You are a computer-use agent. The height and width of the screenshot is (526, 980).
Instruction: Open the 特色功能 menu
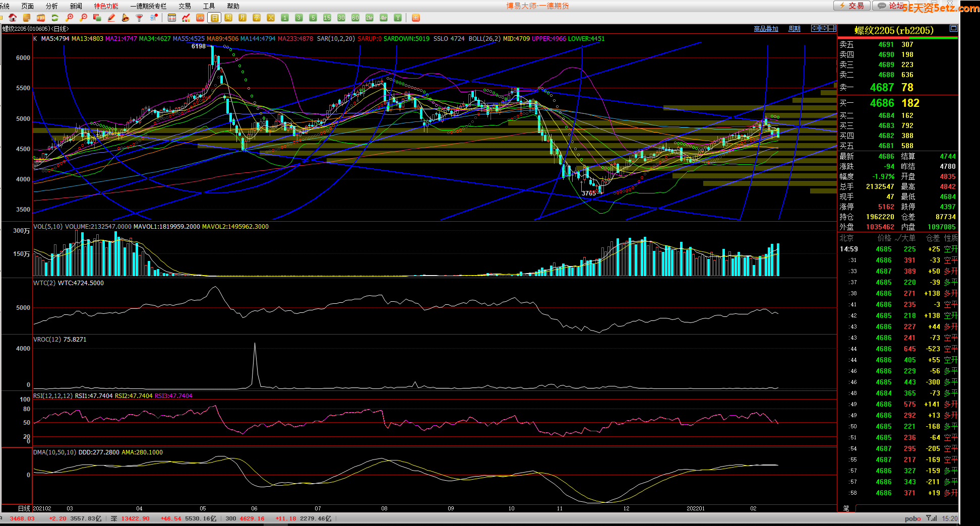tap(106, 6)
